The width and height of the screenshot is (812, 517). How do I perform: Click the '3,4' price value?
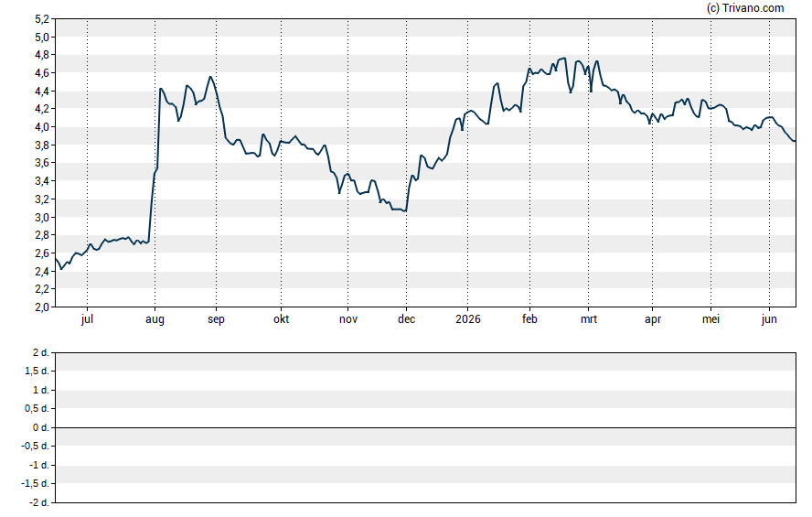(x=42, y=181)
